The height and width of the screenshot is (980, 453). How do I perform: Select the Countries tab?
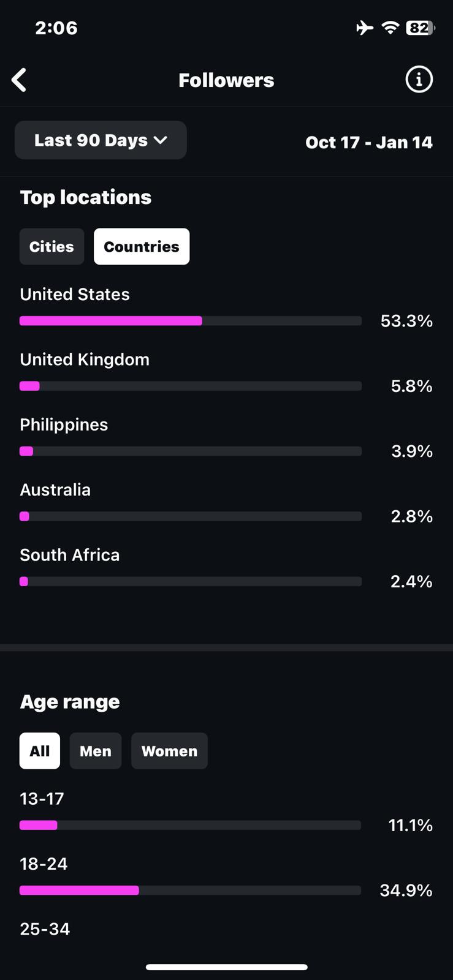click(x=142, y=246)
